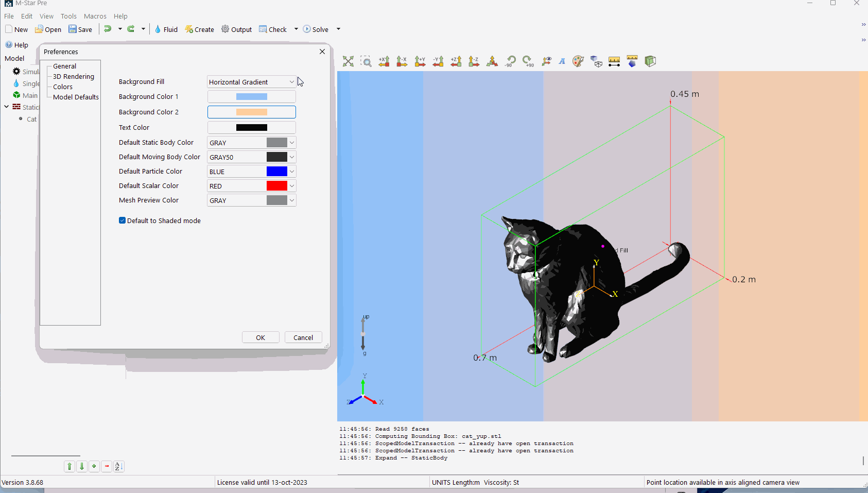
Task: Open Default Static Body Color dropdown
Action: [x=251, y=143]
